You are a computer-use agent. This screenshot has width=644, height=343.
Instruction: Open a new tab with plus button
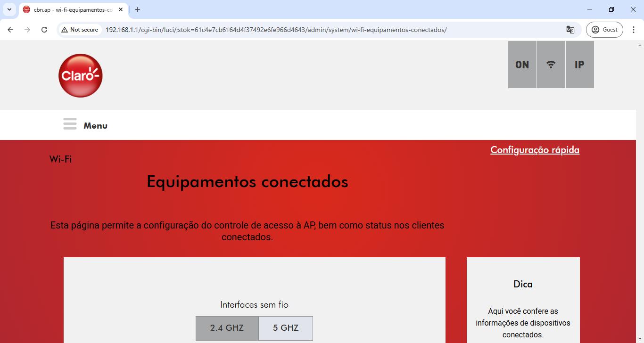click(x=138, y=9)
